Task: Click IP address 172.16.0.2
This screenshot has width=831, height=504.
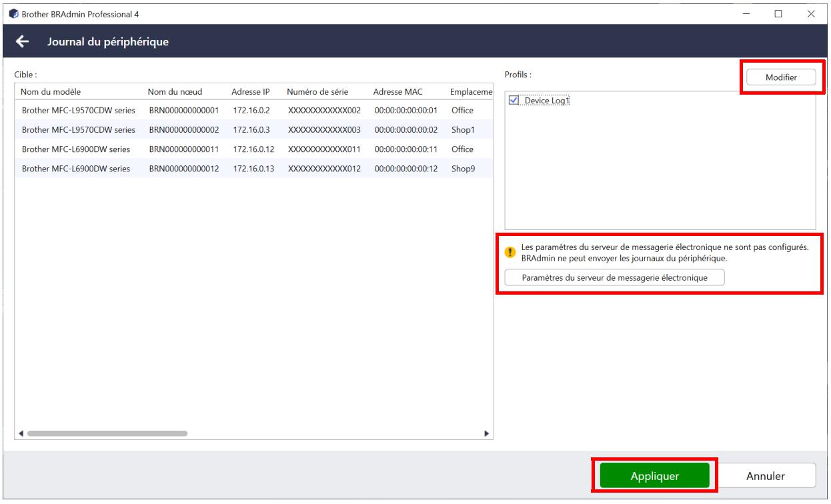Action: 250,111
